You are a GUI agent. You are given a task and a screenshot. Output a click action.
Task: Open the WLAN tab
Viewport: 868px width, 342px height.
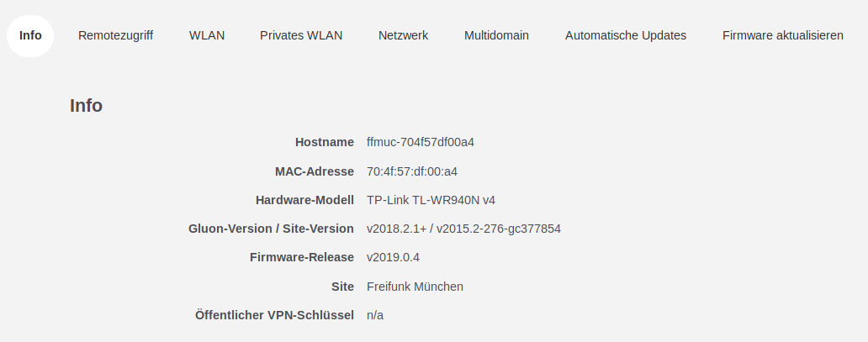207,35
